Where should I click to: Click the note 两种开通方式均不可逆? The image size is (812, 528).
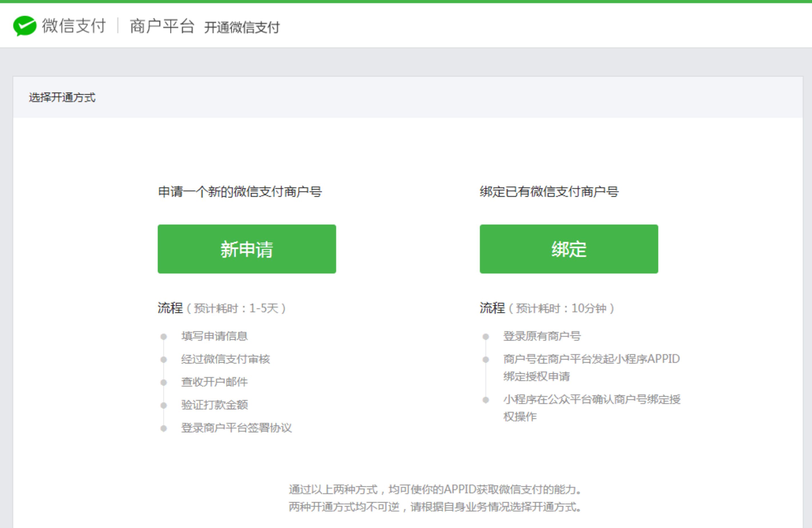pos(436,507)
